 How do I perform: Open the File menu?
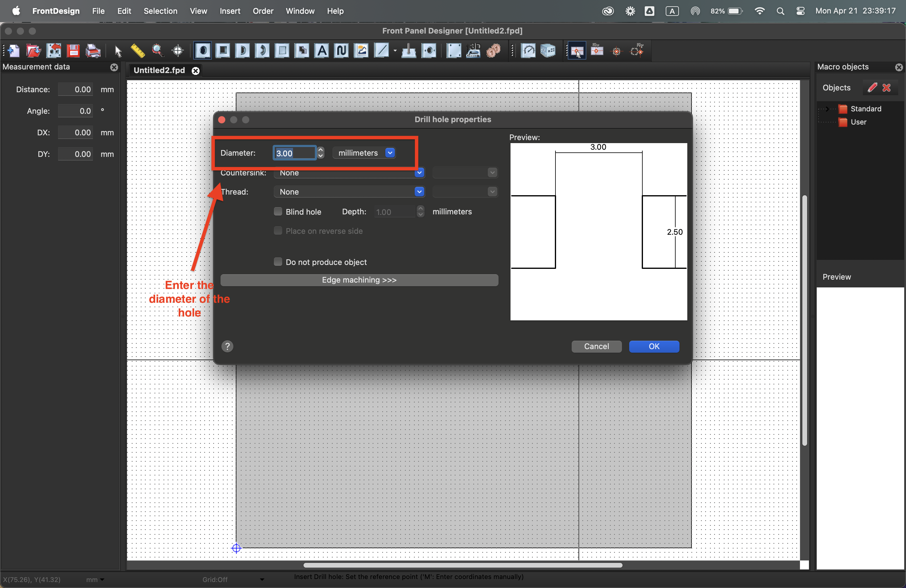[x=98, y=11]
